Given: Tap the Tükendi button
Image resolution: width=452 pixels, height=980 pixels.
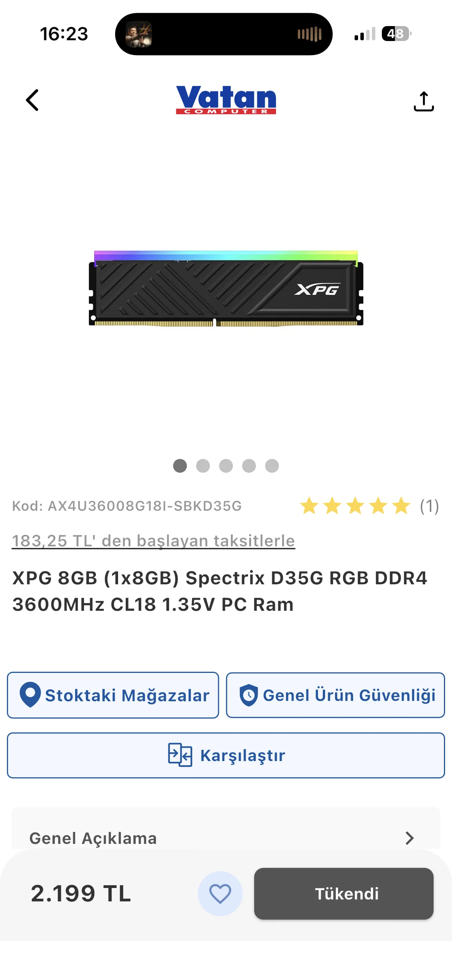Looking at the screenshot, I should tap(344, 893).
